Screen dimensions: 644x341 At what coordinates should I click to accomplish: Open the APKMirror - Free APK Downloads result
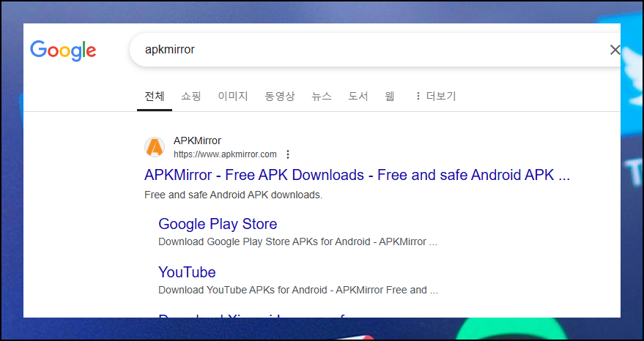(x=357, y=175)
